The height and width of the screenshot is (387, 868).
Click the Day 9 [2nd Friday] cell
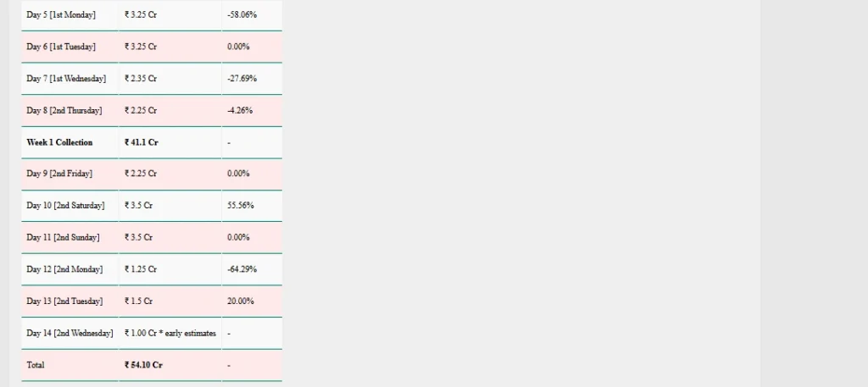59,174
